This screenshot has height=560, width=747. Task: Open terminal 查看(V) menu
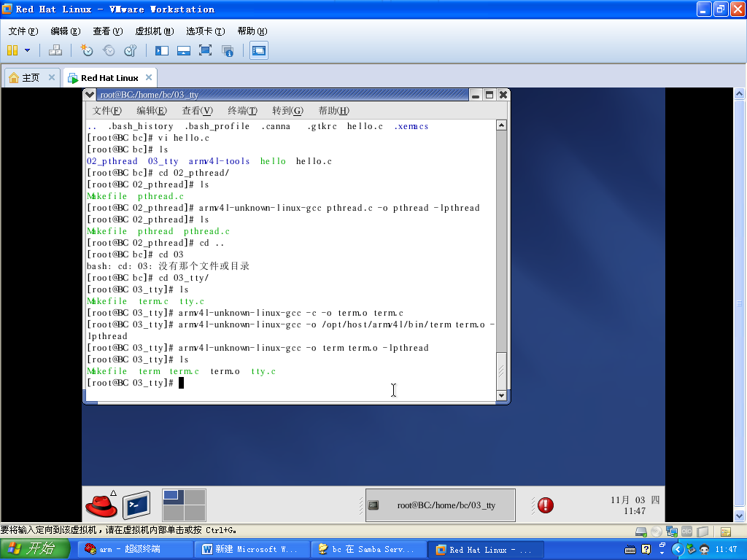coord(197,111)
